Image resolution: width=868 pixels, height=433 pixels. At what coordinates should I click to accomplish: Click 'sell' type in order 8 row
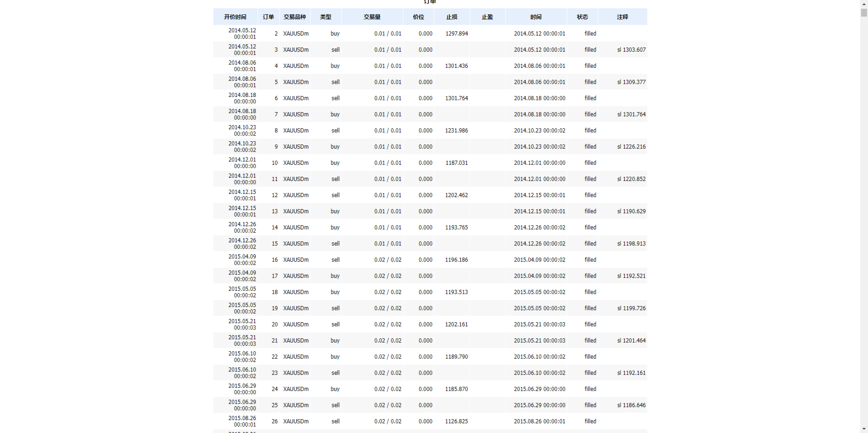click(336, 131)
